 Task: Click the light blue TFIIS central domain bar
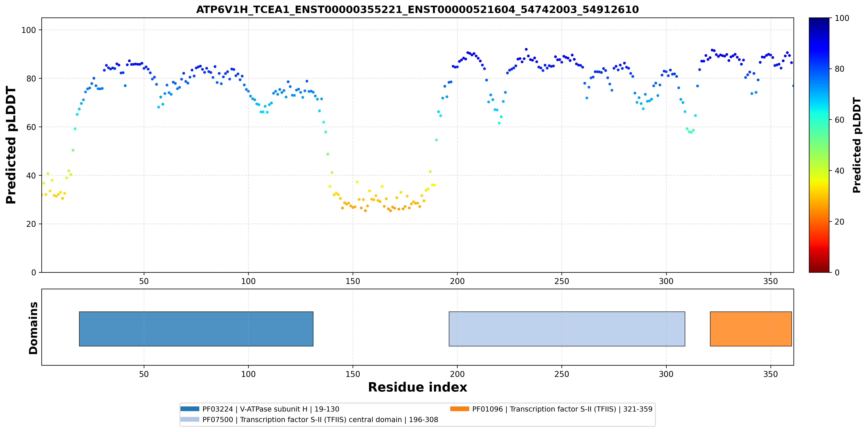tap(567, 329)
